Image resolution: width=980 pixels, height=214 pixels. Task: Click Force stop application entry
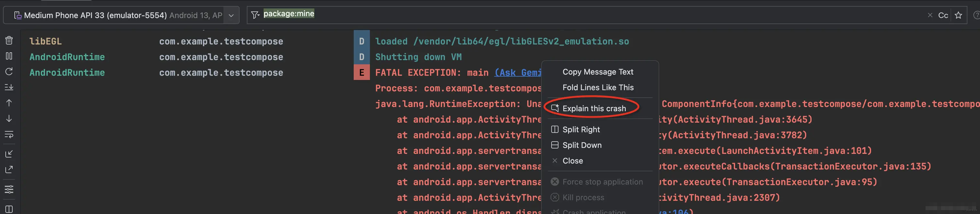(600, 182)
